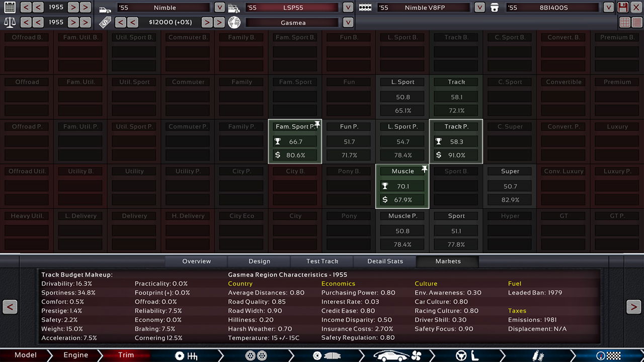Open the Test Track tab
Screen dimensions: 644x362
click(322, 261)
